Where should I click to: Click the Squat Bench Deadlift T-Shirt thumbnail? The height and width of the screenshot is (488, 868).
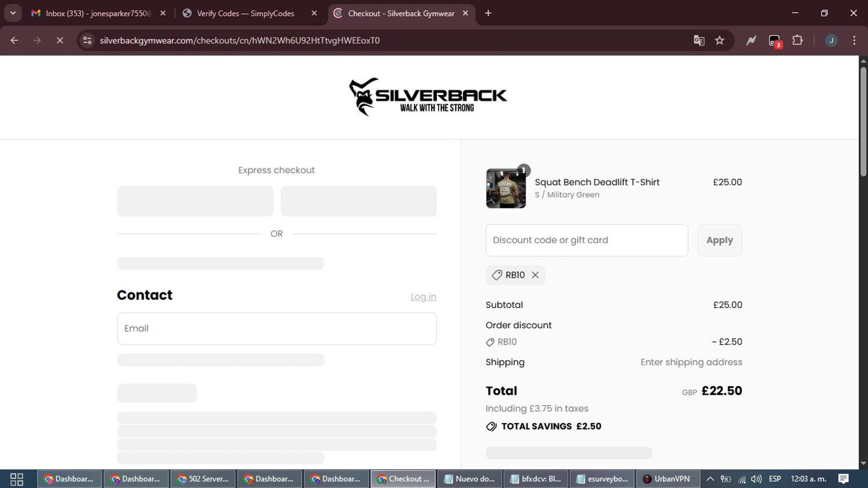pyautogui.click(x=506, y=188)
